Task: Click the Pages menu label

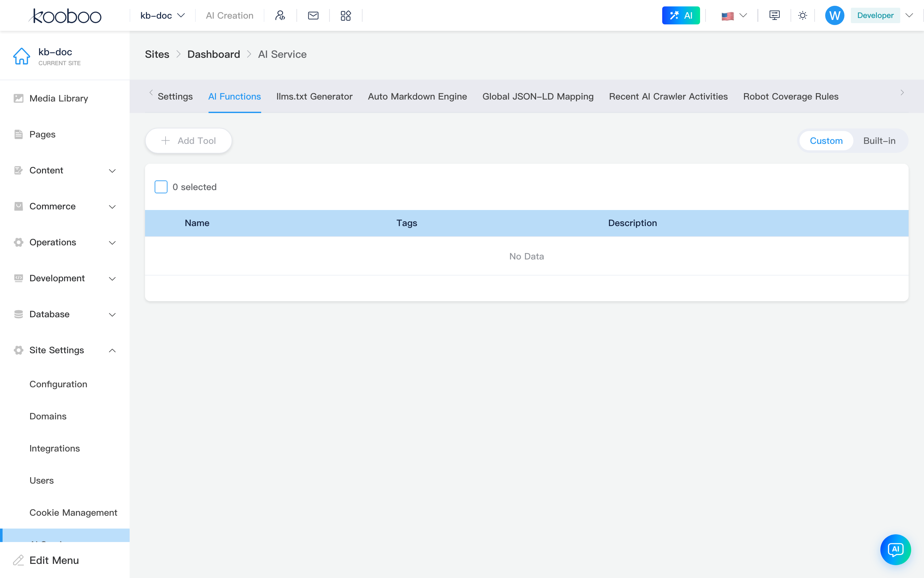Action: (42, 134)
